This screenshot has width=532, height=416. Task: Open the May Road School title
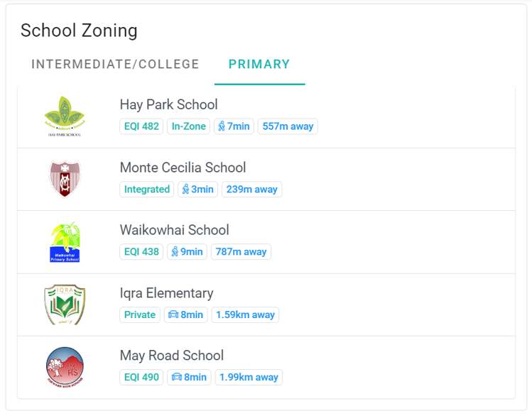(171, 356)
